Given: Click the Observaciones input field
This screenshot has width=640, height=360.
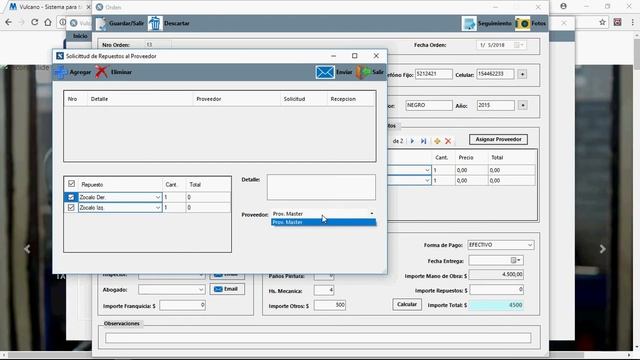Looking at the screenshot, I should tap(318, 338).
